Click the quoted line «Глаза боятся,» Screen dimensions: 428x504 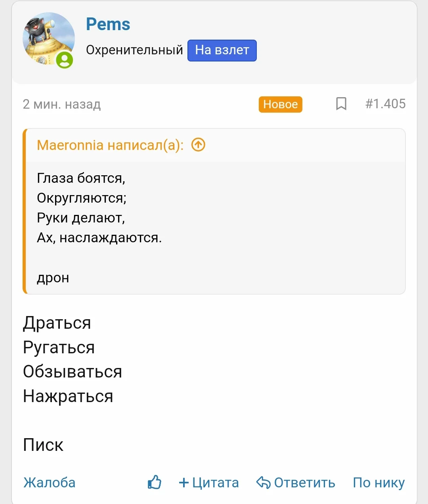[x=81, y=178]
